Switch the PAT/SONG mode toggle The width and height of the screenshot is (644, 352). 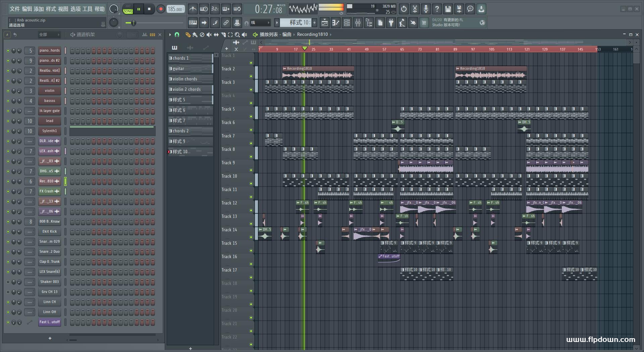coord(128,9)
